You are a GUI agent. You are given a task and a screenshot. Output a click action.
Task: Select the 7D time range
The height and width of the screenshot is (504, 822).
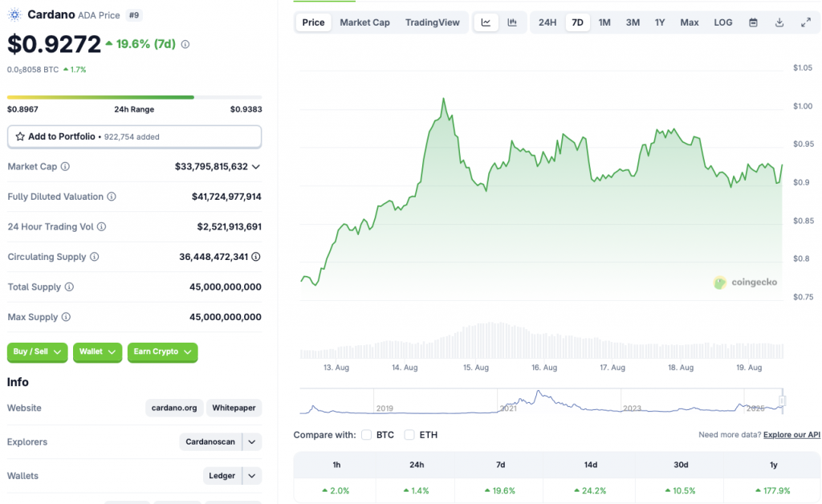coord(577,22)
